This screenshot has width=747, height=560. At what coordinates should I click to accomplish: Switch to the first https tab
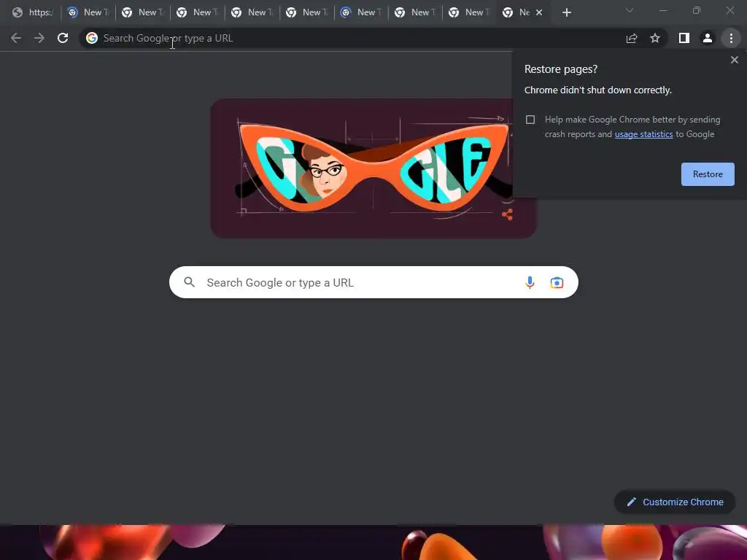(33, 13)
